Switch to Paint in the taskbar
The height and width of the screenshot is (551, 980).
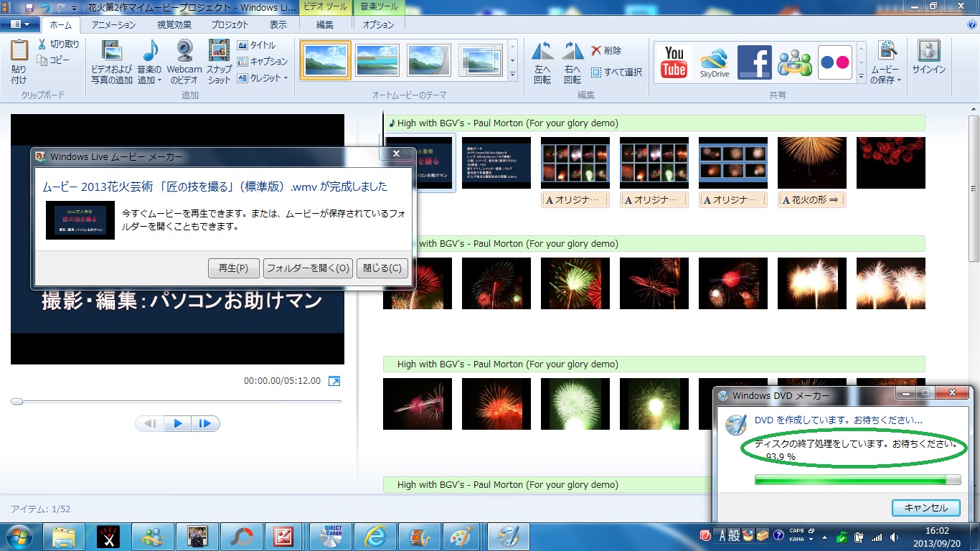pos(461,537)
